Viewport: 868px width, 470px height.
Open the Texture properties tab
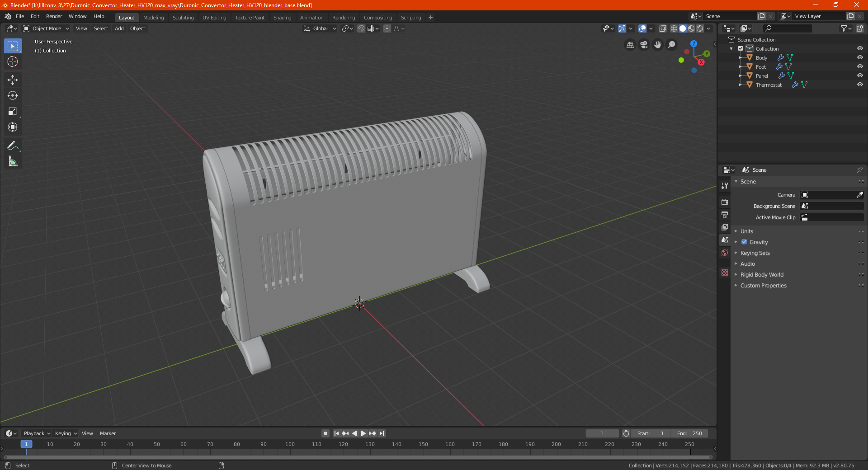(x=725, y=273)
